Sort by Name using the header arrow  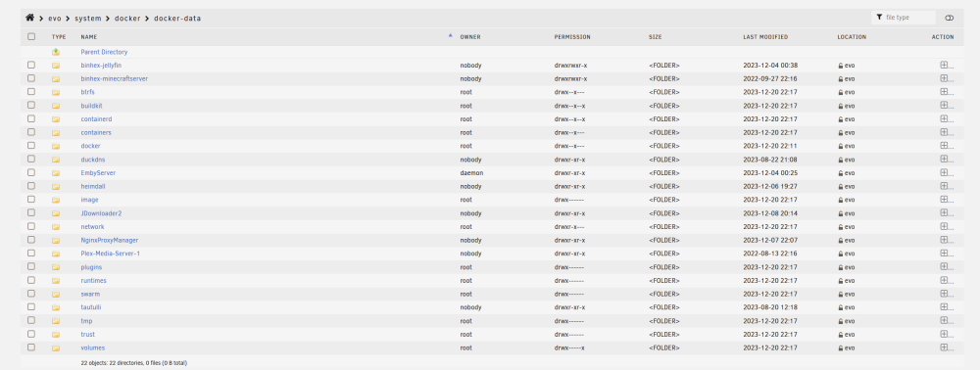[450, 36]
